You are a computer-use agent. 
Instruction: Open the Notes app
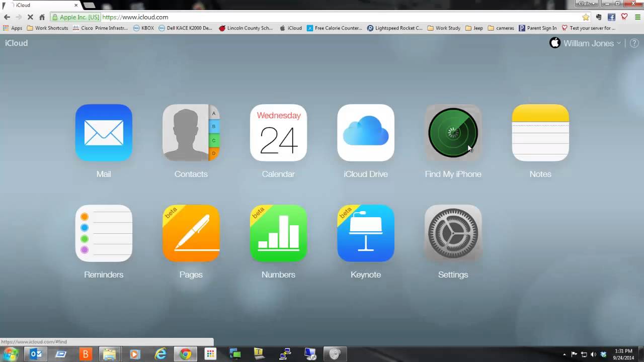point(540,133)
